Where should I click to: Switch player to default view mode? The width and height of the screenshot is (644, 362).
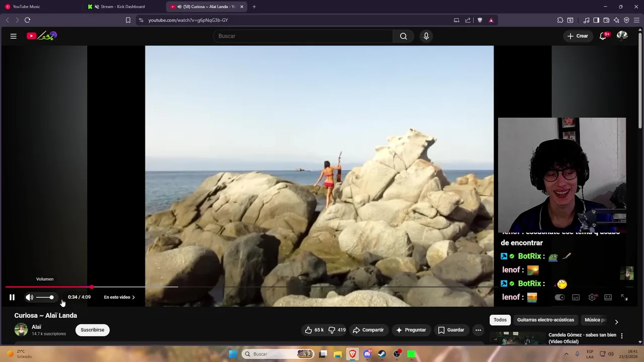608,297
